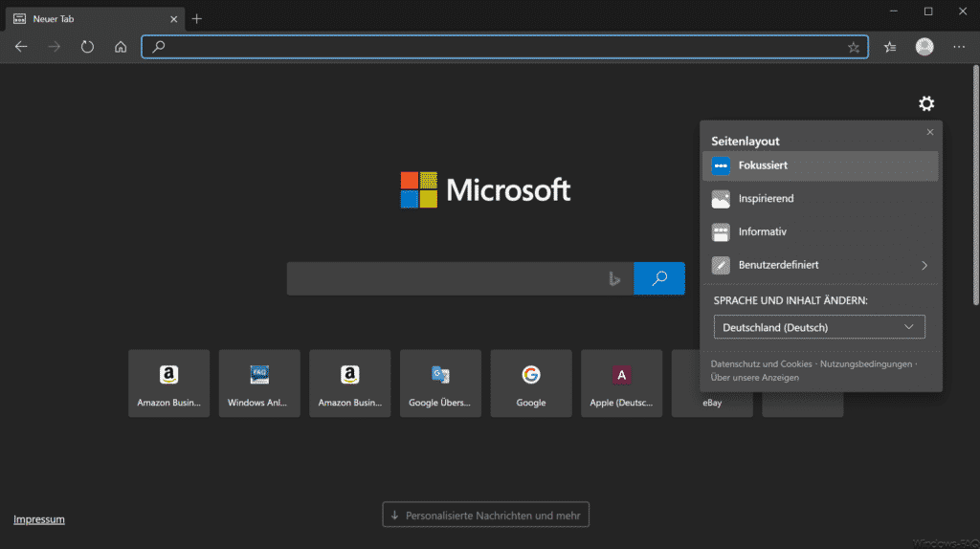Screen dimensions: 980x549
Task: Select the Fokussiert layout icon
Action: tap(721, 165)
